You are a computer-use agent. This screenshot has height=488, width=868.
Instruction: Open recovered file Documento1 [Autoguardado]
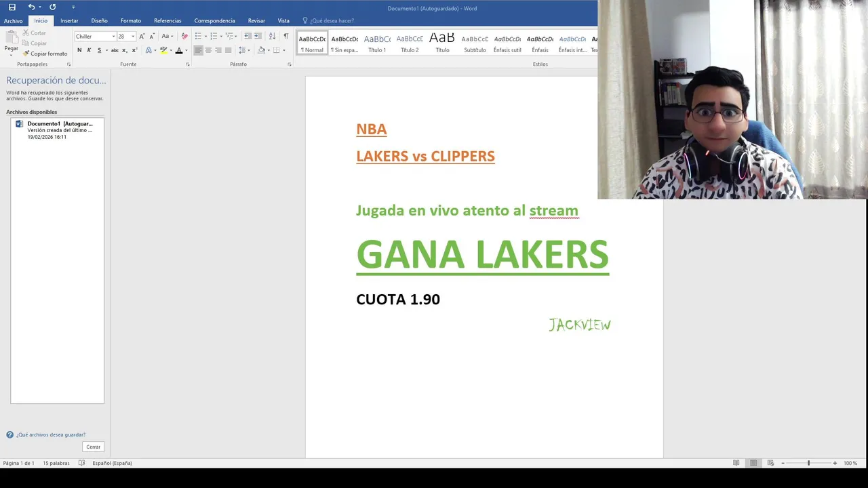coord(57,130)
